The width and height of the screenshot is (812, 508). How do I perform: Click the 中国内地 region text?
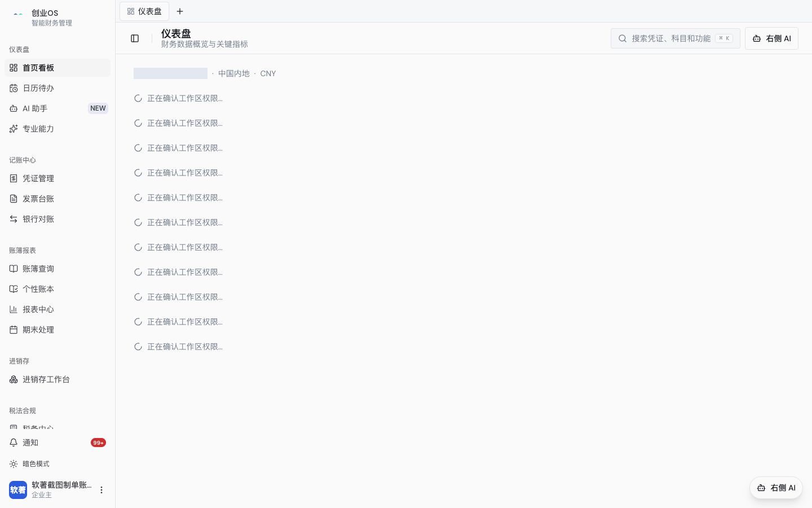click(234, 73)
